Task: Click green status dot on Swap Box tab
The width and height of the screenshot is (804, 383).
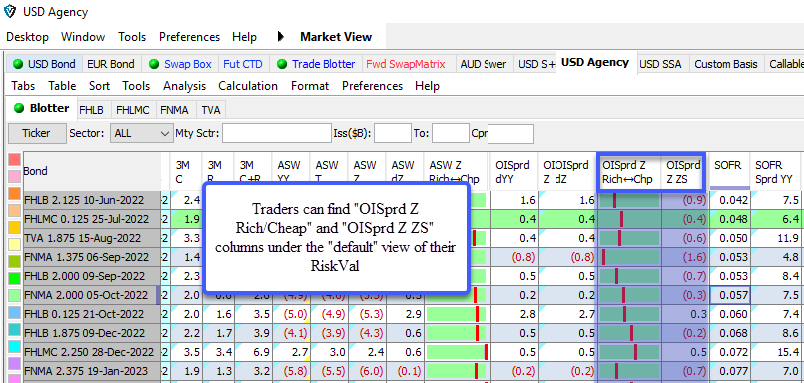Action: [x=154, y=65]
